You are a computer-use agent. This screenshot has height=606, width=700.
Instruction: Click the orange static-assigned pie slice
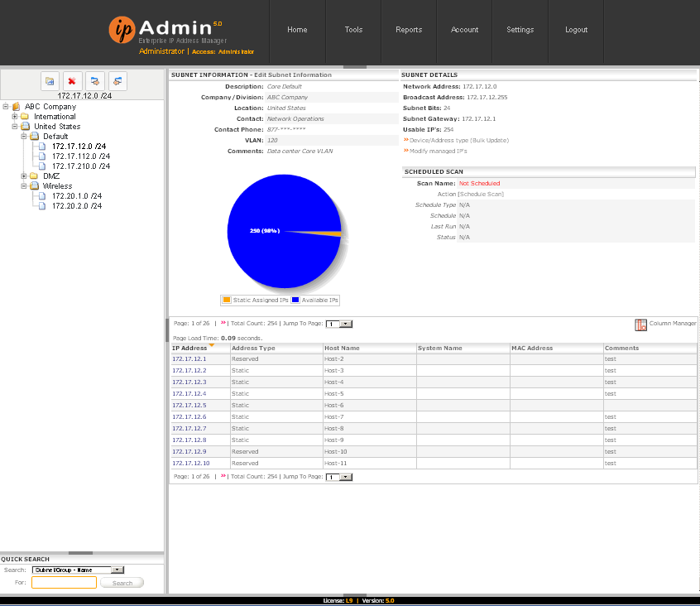point(328,233)
